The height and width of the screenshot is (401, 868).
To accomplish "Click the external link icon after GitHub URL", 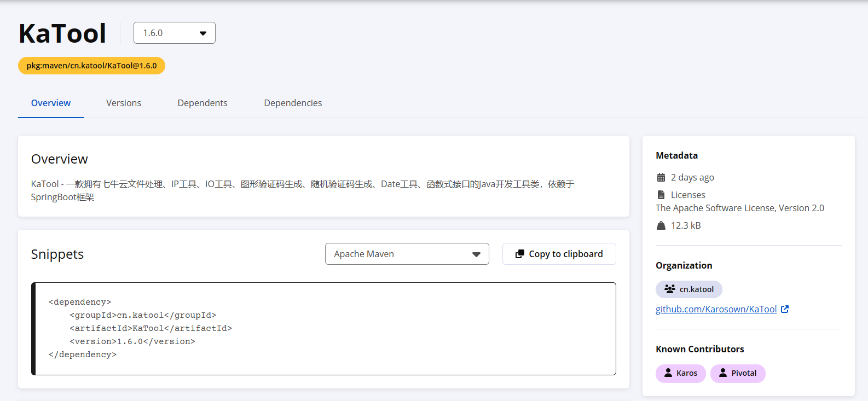I will [785, 309].
